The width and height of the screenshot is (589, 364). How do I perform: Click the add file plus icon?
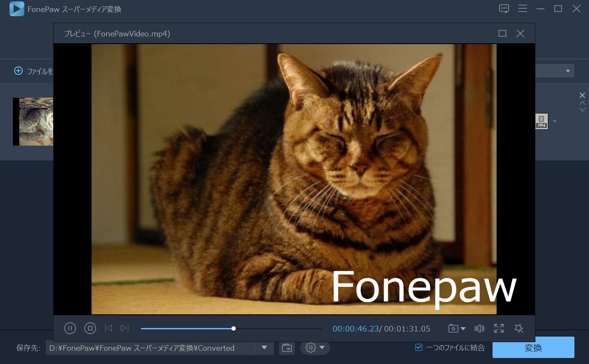tap(18, 71)
